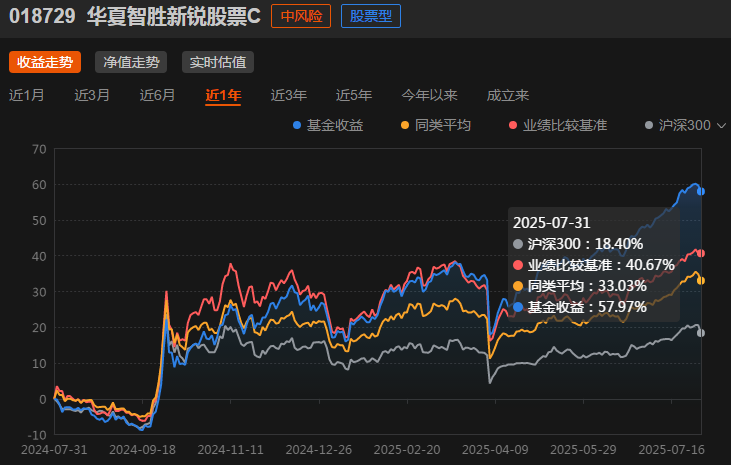This screenshot has width=731, height=465.
Task: Click blue 基金收益 endpoint marker on chart
Action: coord(700,192)
